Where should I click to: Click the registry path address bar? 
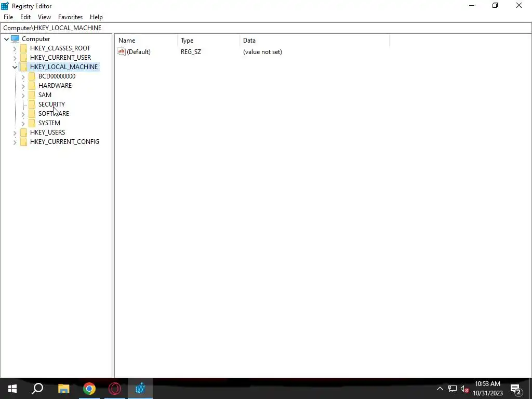tap(266, 28)
